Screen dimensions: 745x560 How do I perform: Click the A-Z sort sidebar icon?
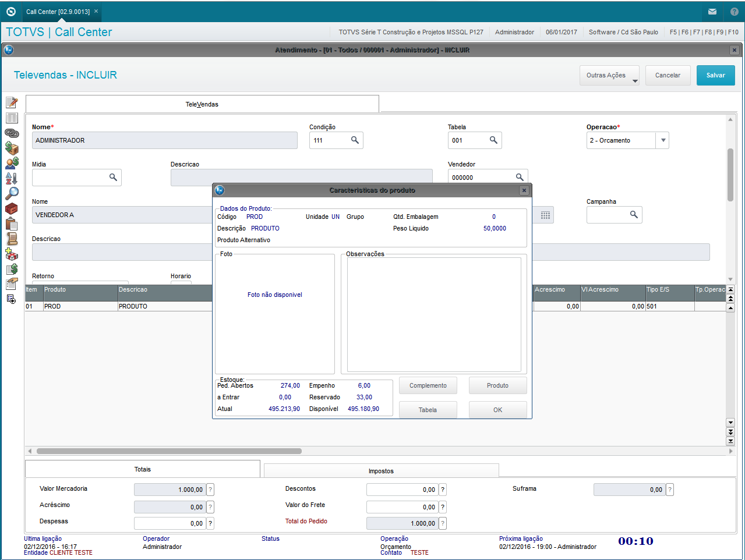pos(12,178)
